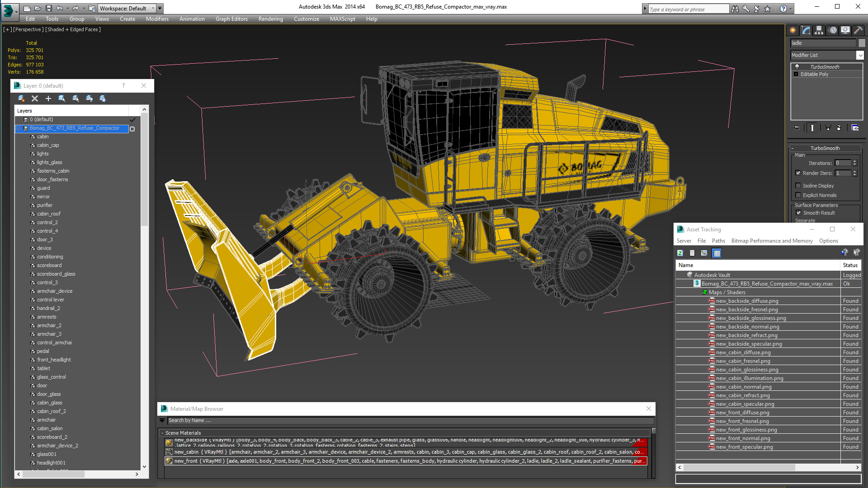Click the New Scene icon

27,8
